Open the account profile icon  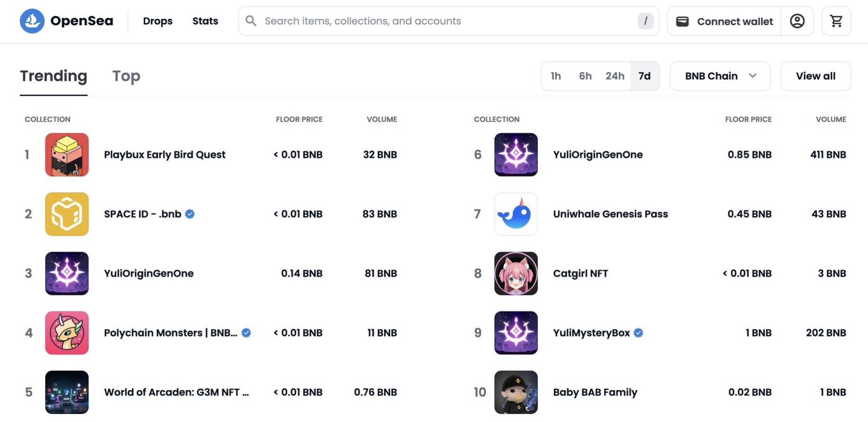[x=797, y=21]
